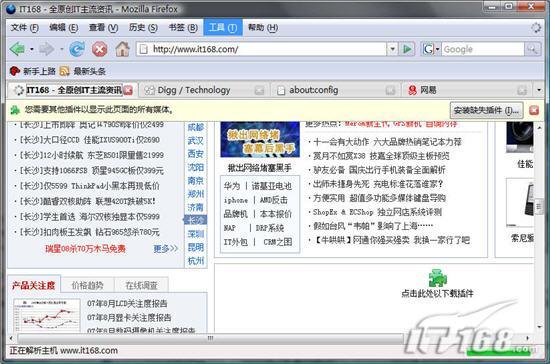Open the 编辑 (E) menu
Image resolution: width=550 pixels, height=364 pixels.
[x=63, y=28]
